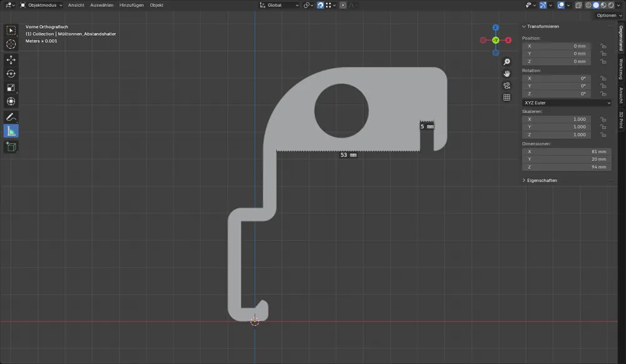Image resolution: width=626 pixels, height=364 pixels.
Task: Select the Annotate pencil tool
Action: click(11, 117)
